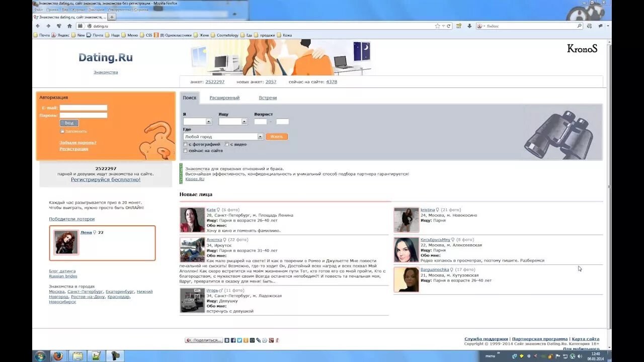The width and height of the screenshot is (644, 362).
Task: Open the Firefox home page icon
Action: pyautogui.click(x=69, y=26)
